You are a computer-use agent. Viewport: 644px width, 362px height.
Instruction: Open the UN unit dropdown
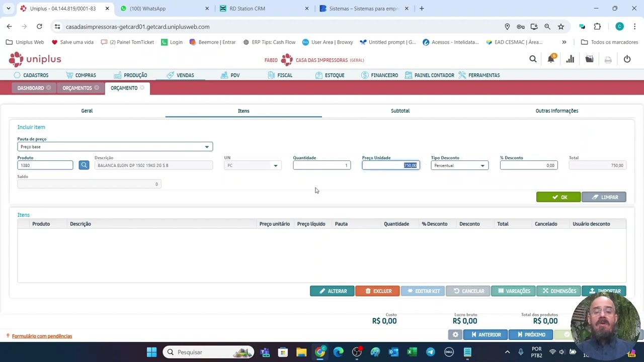pos(275,165)
